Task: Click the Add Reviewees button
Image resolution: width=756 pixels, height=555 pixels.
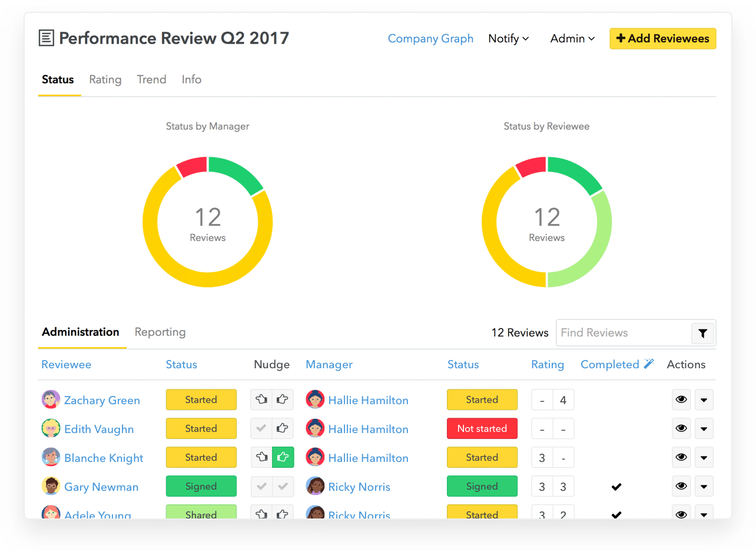Action: [x=662, y=38]
